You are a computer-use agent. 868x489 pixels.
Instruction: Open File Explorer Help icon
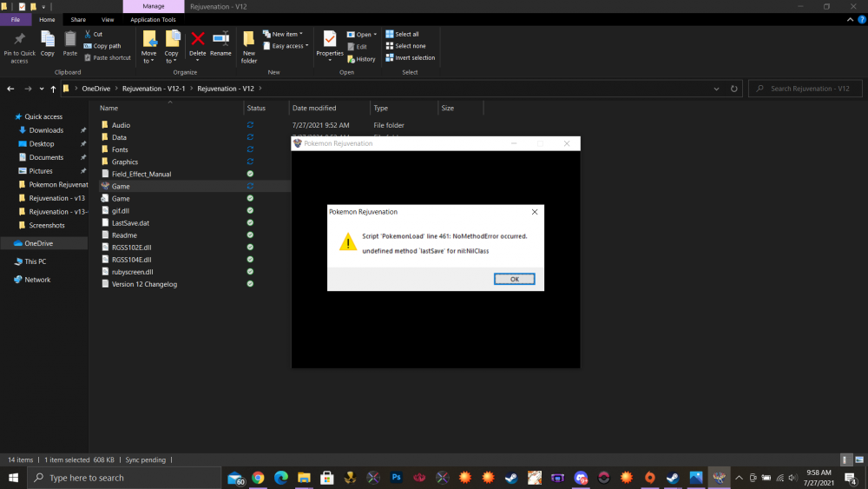pos(862,19)
